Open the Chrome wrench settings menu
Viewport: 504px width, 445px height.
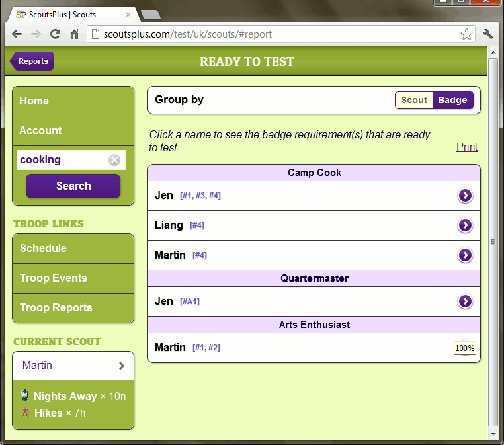click(x=488, y=34)
